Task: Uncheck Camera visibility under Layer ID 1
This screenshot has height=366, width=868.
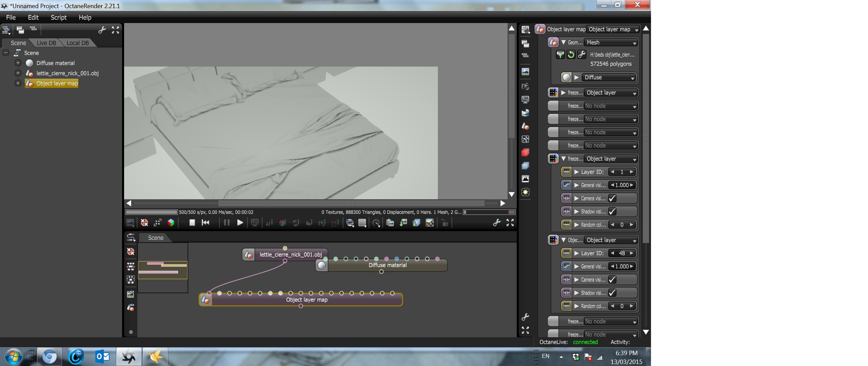Action: 612,198
